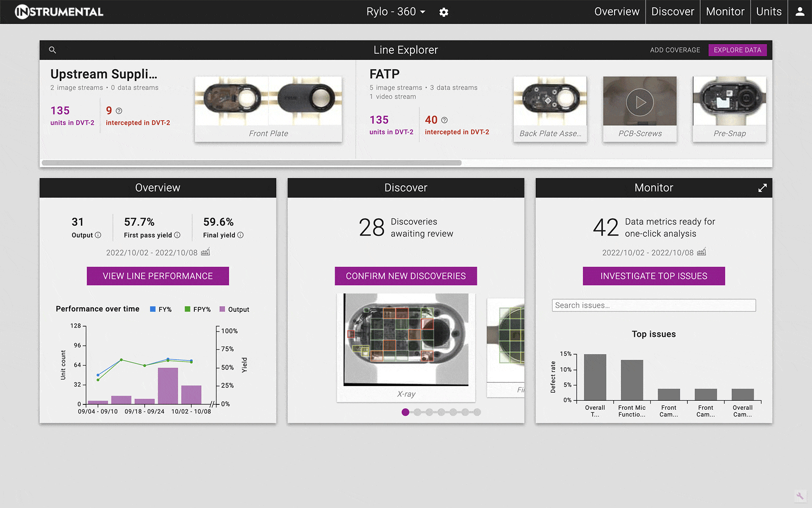Open the Rylo - 360 project dropdown
This screenshot has height=508, width=812.
point(396,12)
